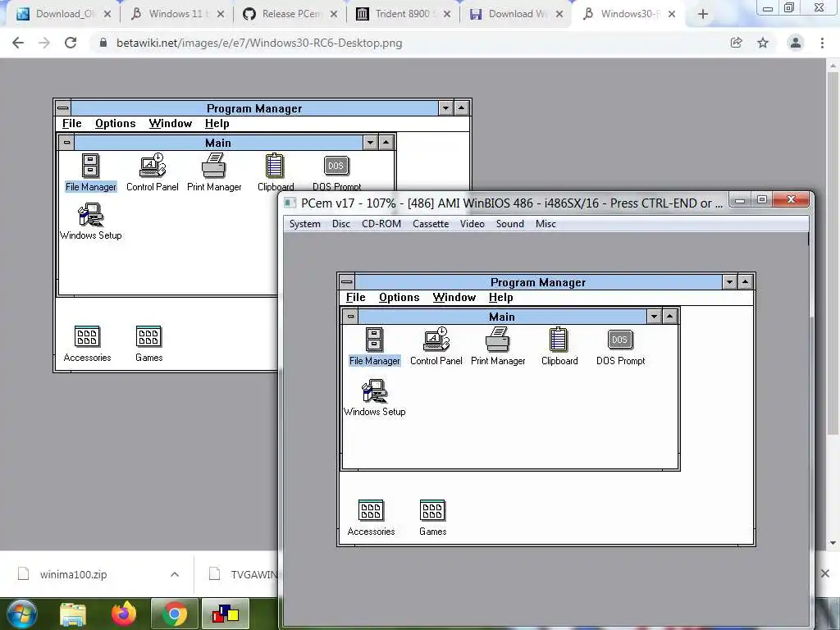840x630 pixels.
Task: Maximize Program Manager inside PCem
Action: tap(745, 282)
